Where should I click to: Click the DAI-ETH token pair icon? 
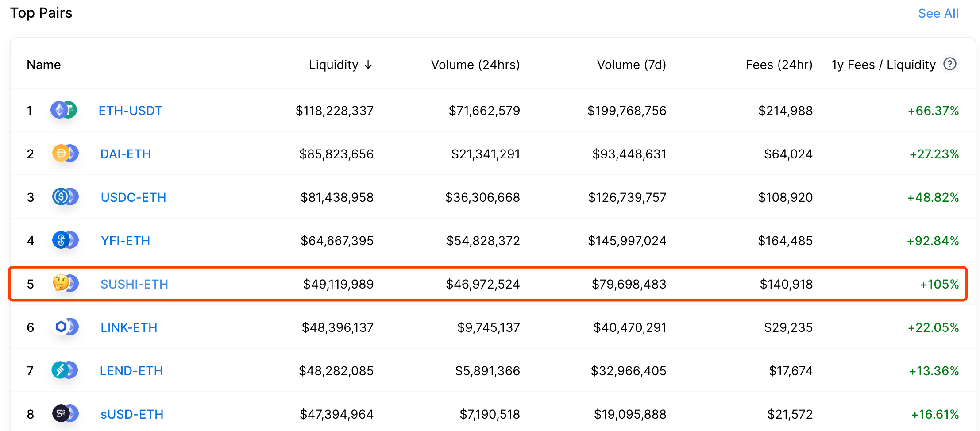pos(65,154)
